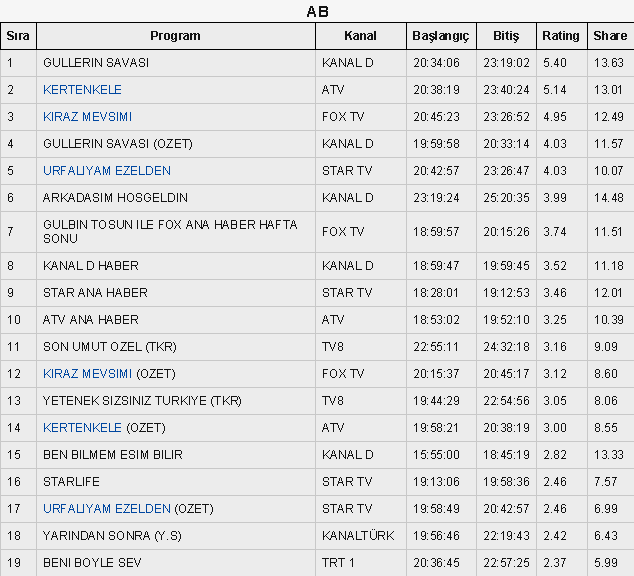The width and height of the screenshot is (634, 576).
Task: Open the KERTENKELE (OZET) link in row 14
Action: click(82, 428)
